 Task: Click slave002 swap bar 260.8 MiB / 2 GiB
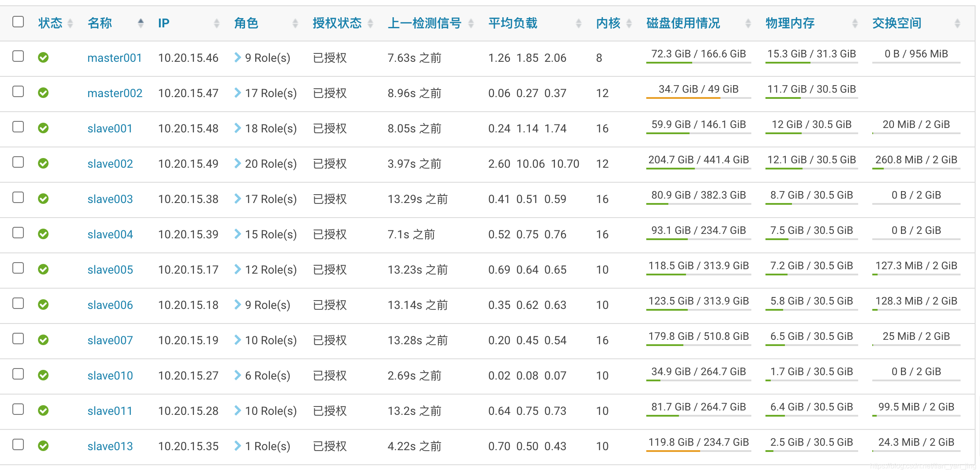(916, 161)
